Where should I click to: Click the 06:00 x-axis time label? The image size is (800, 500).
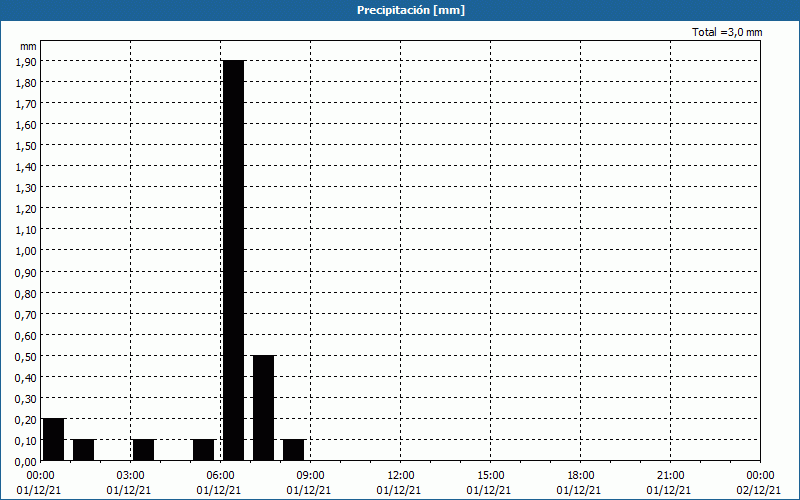(220, 476)
